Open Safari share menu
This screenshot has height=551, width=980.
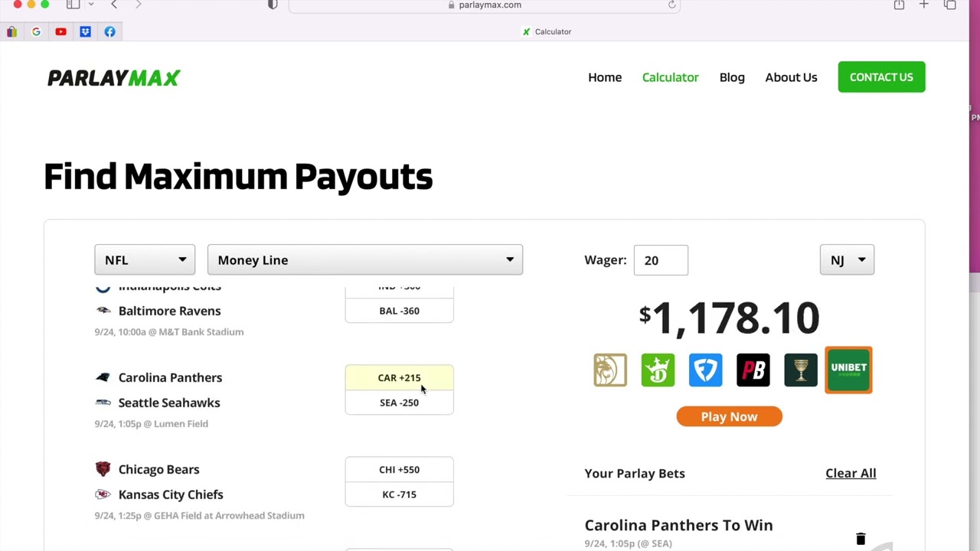pos(899,5)
